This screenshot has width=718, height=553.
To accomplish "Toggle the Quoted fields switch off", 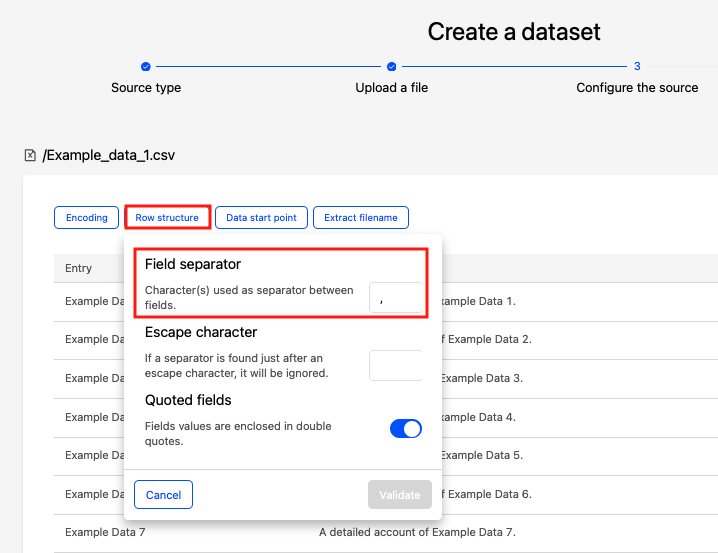I will coord(405,428).
